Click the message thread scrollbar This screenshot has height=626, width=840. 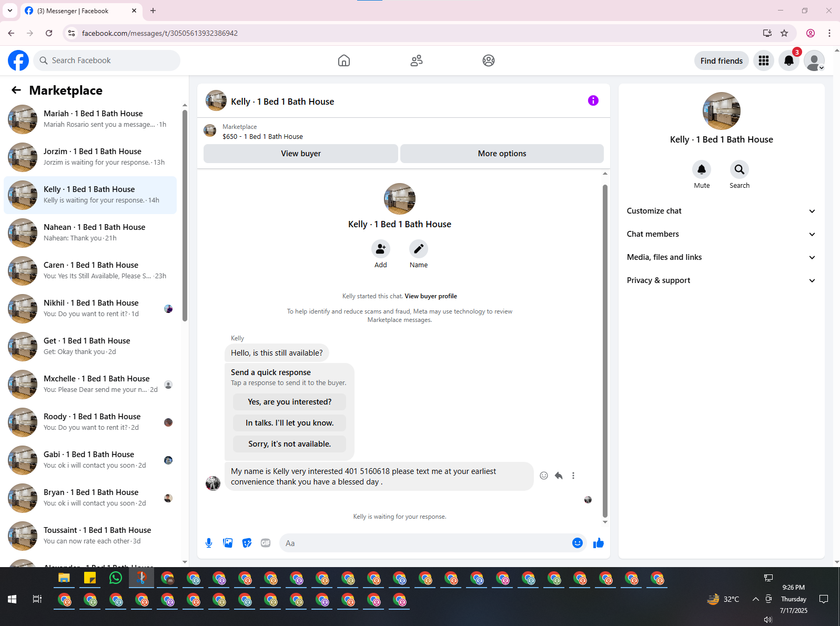tap(605, 351)
